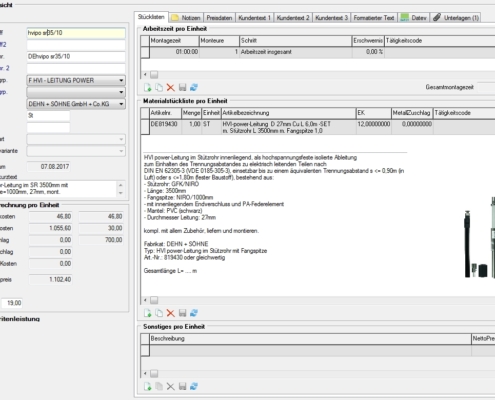
Task: Click the EK cell 12,00000000
Action: click(x=374, y=127)
